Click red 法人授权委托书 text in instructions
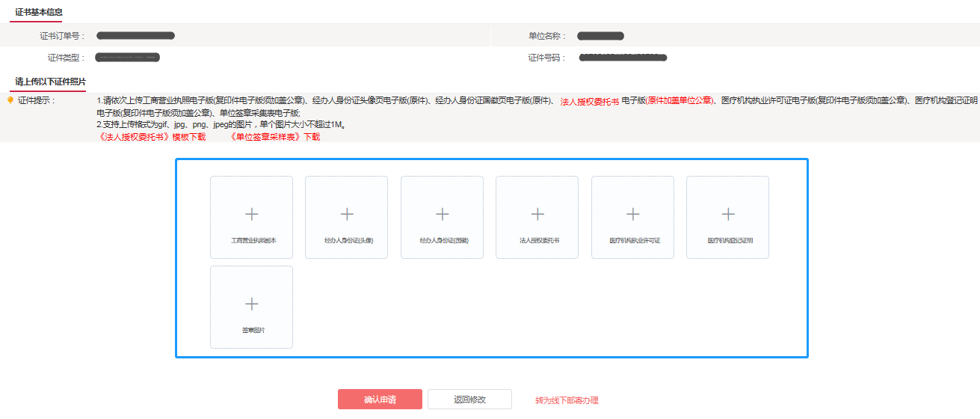This screenshot has height=419, width=980. pyautogui.click(x=589, y=101)
